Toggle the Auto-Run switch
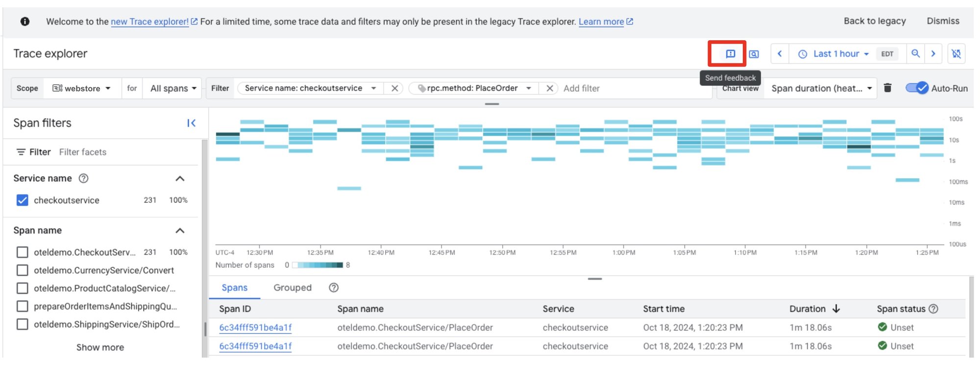The height and width of the screenshot is (378, 980). pyautogui.click(x=917, y=88)
